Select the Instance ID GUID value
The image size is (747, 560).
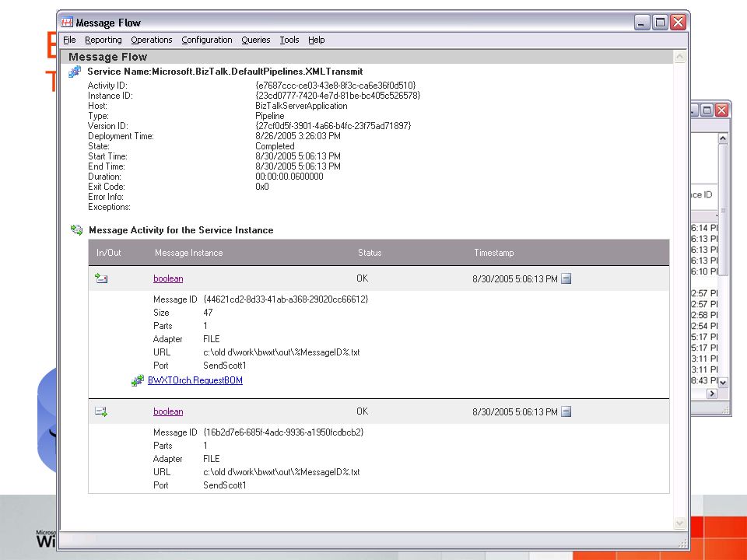[338, 95]
